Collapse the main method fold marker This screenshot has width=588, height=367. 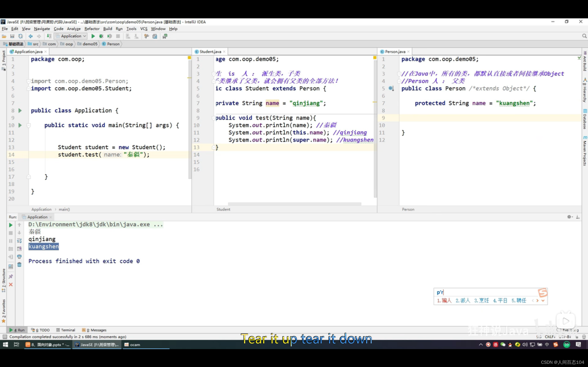click(x=29, y=125)
